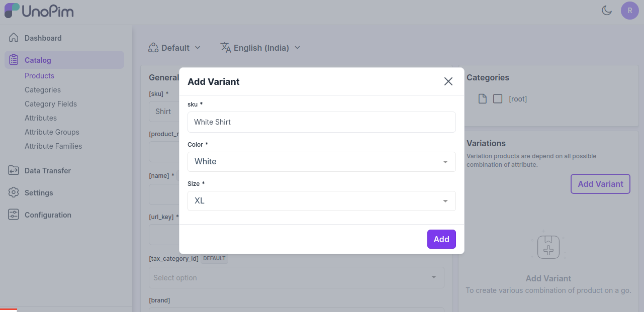Open the Color dropdown showing White
The image size is (644, 312).
(x=321, y=162)
